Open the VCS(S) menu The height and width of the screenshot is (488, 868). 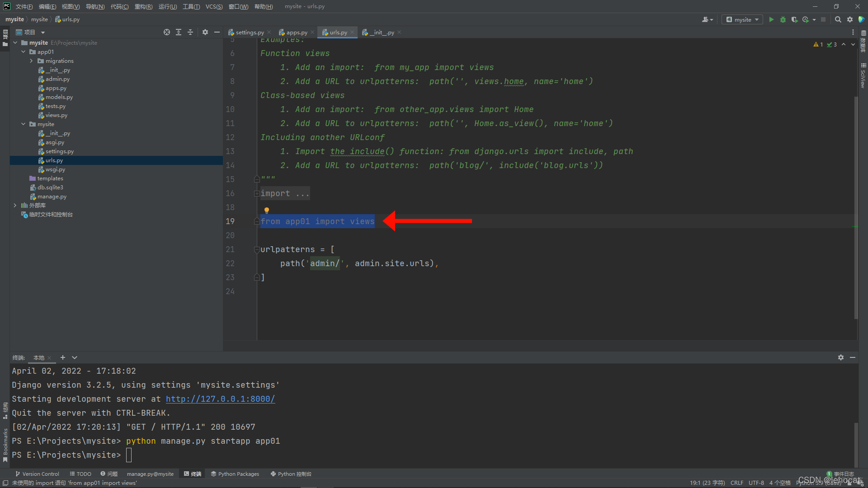[214, 6]
